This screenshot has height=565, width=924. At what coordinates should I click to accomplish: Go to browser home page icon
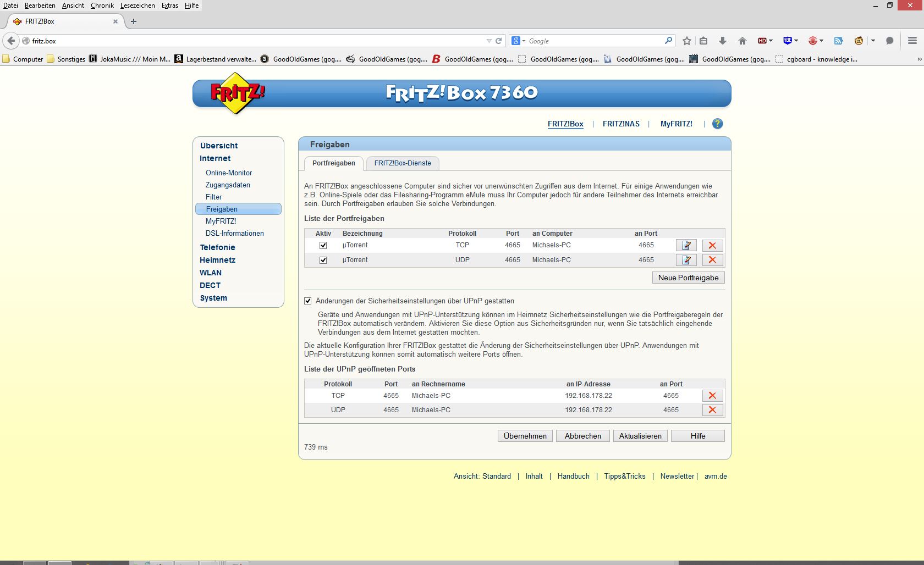742,41
